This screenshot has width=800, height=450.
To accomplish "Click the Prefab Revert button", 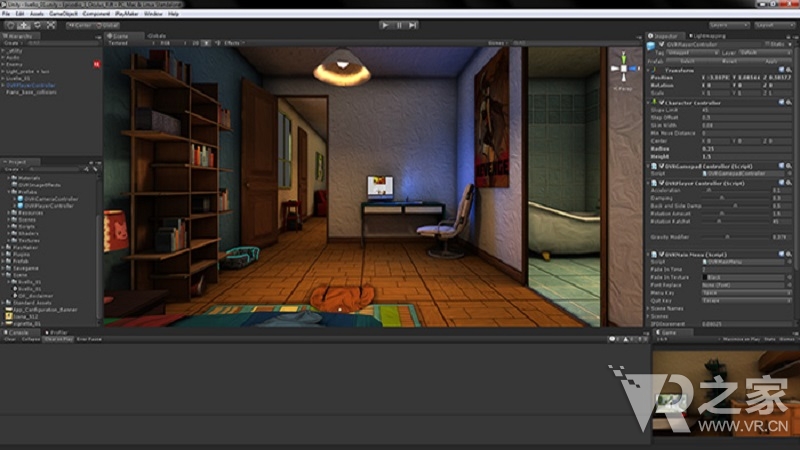I will [729, 61].
